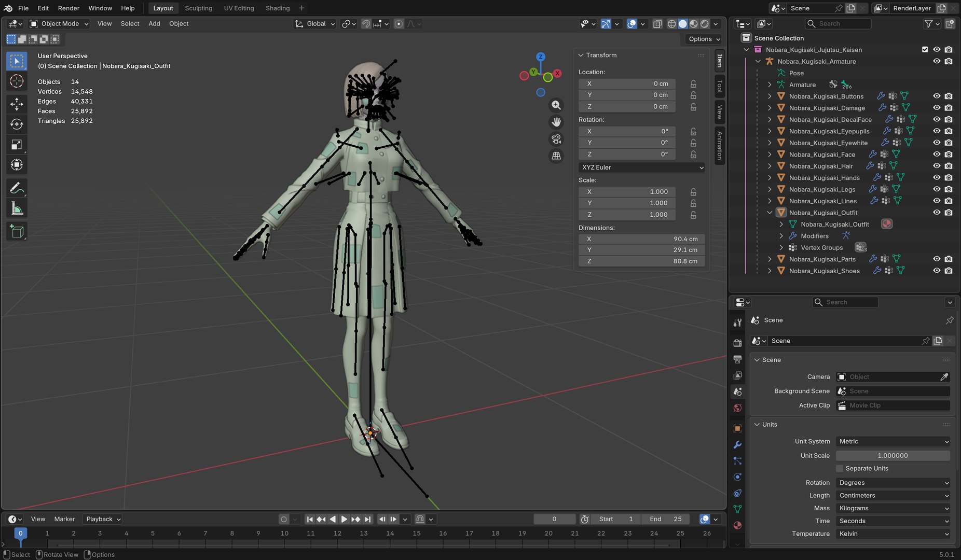Uncheck Nobara_Kugisaki_Jujutsu_Kaisen collection checkbox

925,50
